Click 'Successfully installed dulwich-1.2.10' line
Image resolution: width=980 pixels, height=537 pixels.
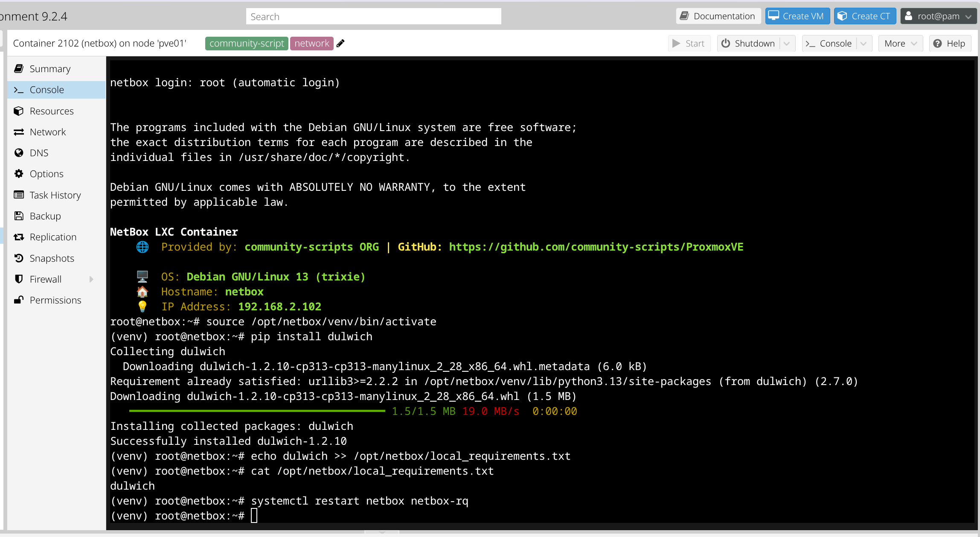228,441
